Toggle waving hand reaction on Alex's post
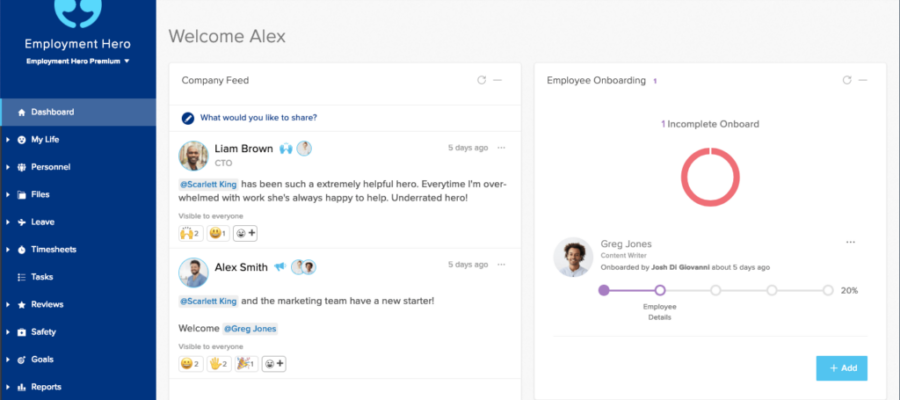This screenshot has height=400, width=900. [x=219, y=364]
